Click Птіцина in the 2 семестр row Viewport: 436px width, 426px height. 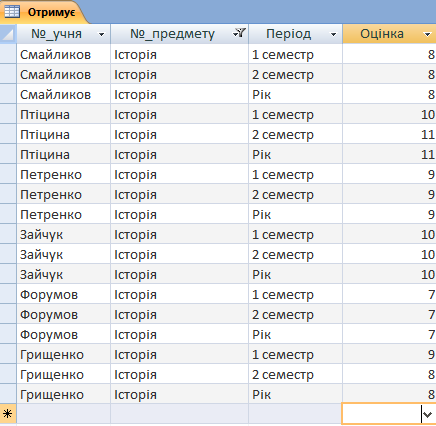(45, 135)
